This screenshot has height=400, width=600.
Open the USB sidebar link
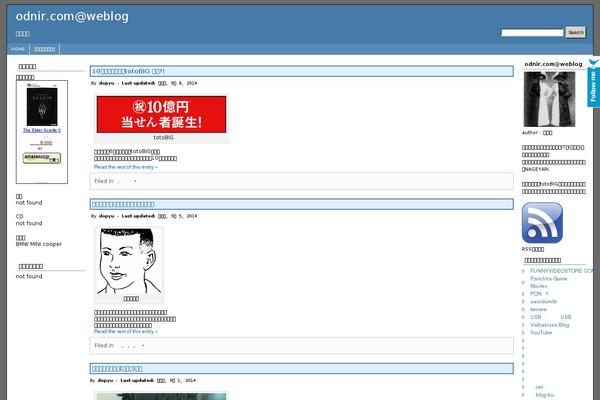[x=551, y=317]
